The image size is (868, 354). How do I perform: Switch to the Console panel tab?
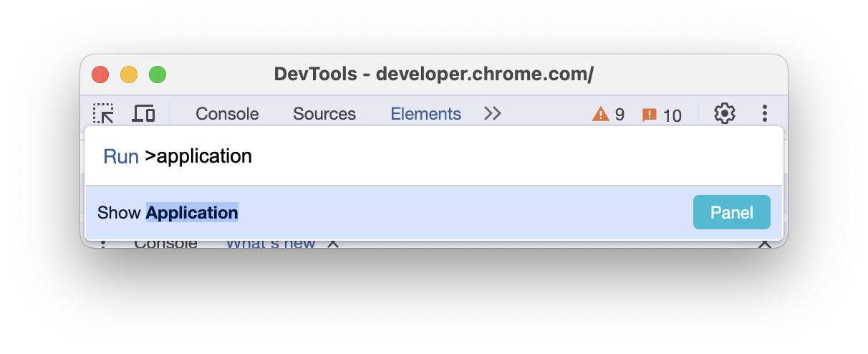tap(227, 114)
